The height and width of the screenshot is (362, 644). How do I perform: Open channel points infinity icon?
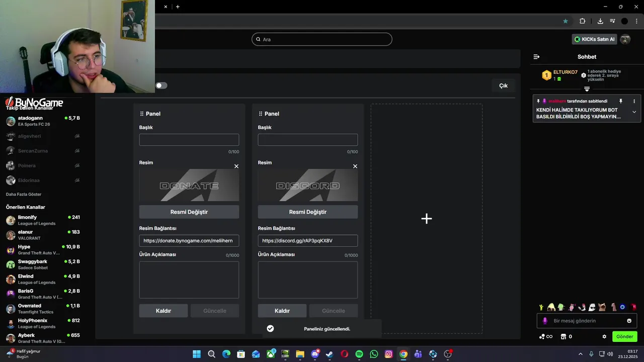point(546,336)
